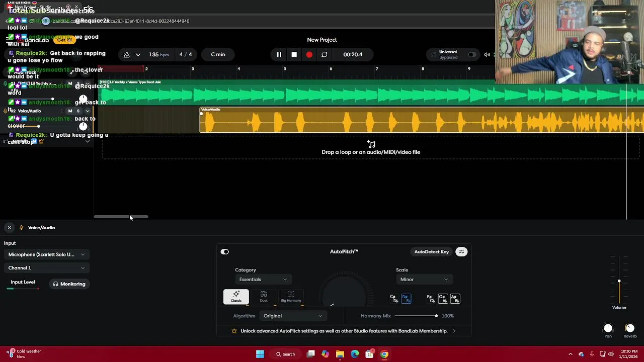Solo the Voice/Audio track with S
The image size is (644, 362).
(78, 111)
